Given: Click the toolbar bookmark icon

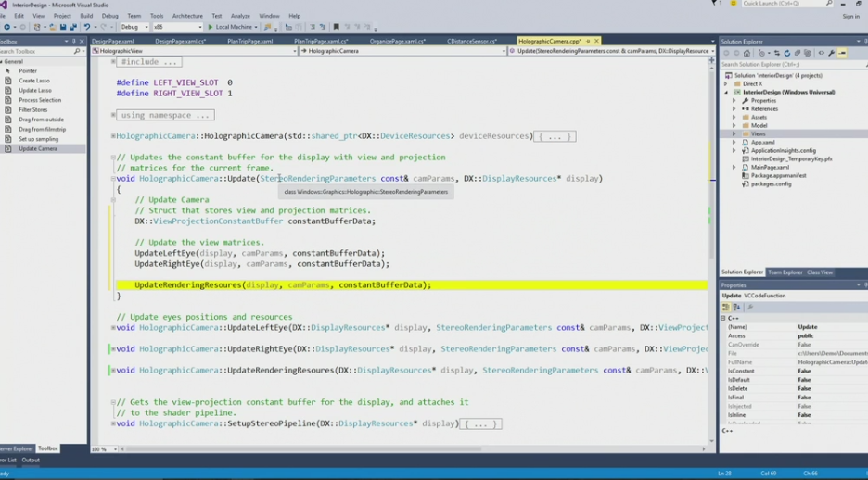Looking at the screenshot, I should pos(336,27).
